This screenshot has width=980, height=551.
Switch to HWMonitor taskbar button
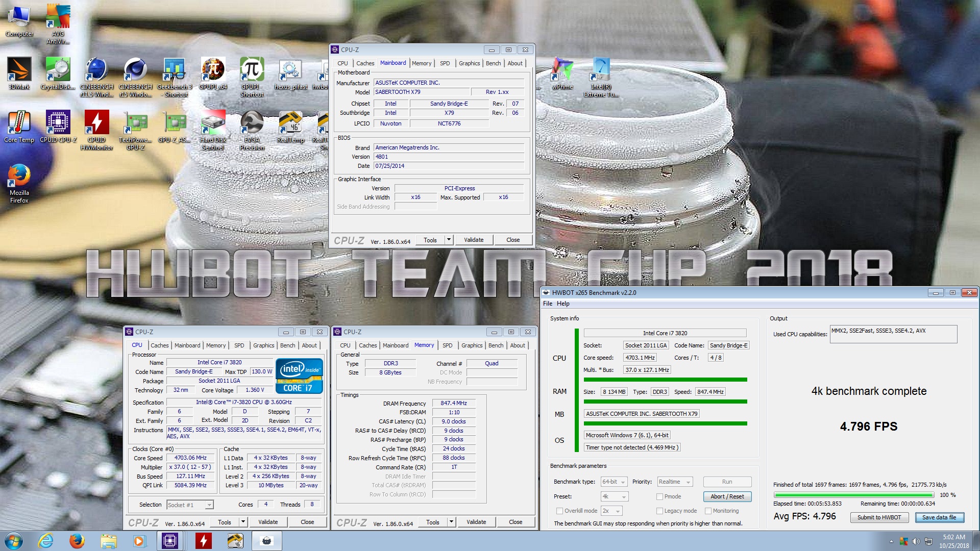[x=203, y=541]
